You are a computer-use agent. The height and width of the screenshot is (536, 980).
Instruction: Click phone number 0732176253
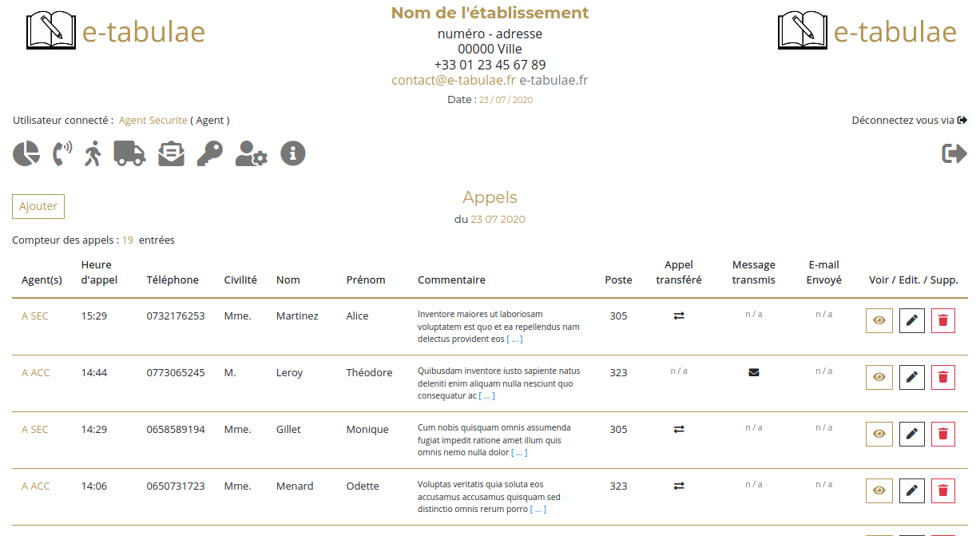pyautogui.click(x=176, y=316)
